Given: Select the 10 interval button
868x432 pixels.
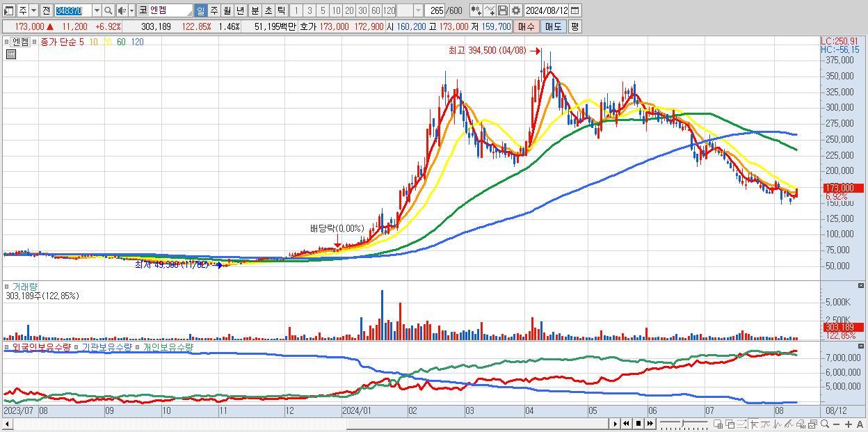Looking at the screenshot, I should [x=336, y=10].
